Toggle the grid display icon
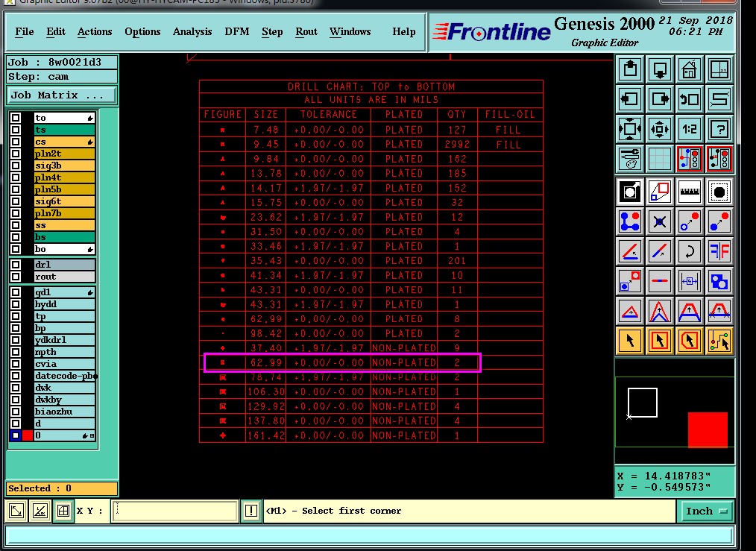This screenshot has height=551, width=756. click(660, 159)
